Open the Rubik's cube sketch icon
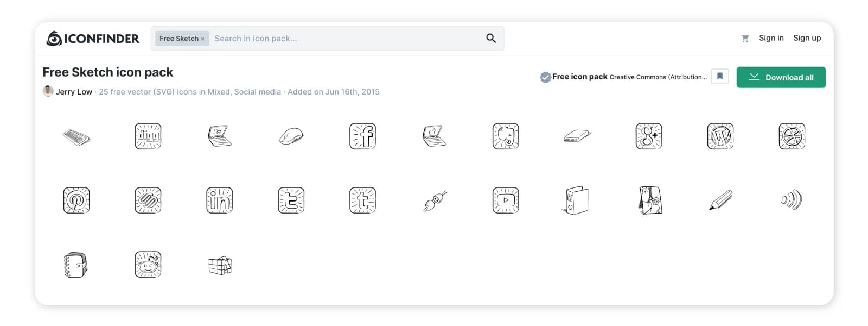 click(220, 265)
